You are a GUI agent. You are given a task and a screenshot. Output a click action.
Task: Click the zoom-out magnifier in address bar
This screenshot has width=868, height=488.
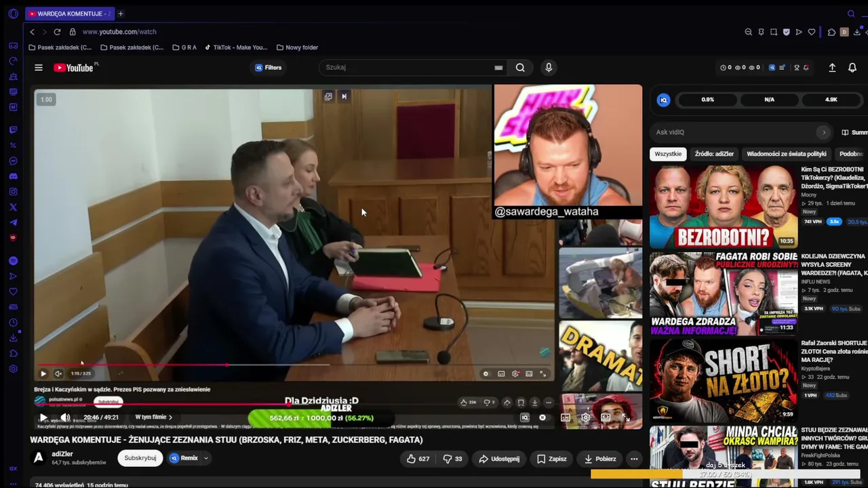[x=748, y=32]
